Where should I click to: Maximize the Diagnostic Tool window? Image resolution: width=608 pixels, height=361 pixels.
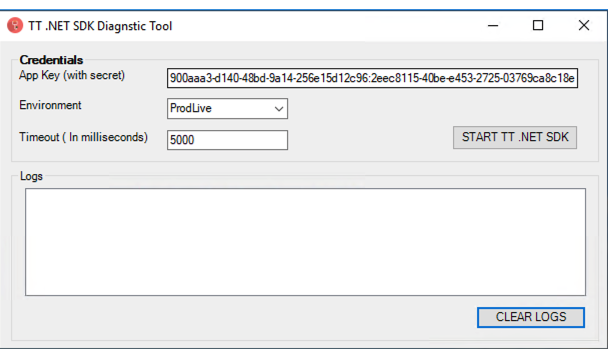tap(538, 26)
